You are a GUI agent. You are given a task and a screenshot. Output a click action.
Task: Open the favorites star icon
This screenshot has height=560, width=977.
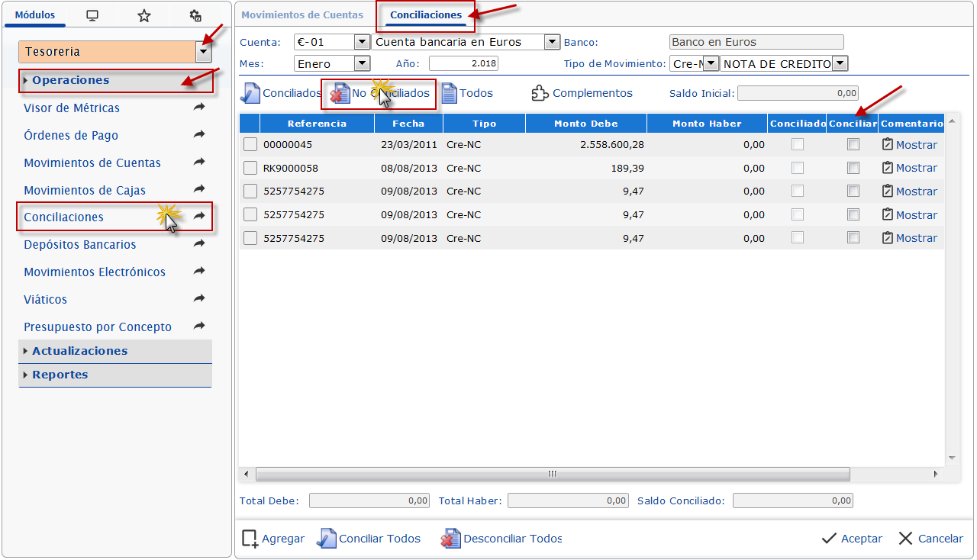[143, 15]
